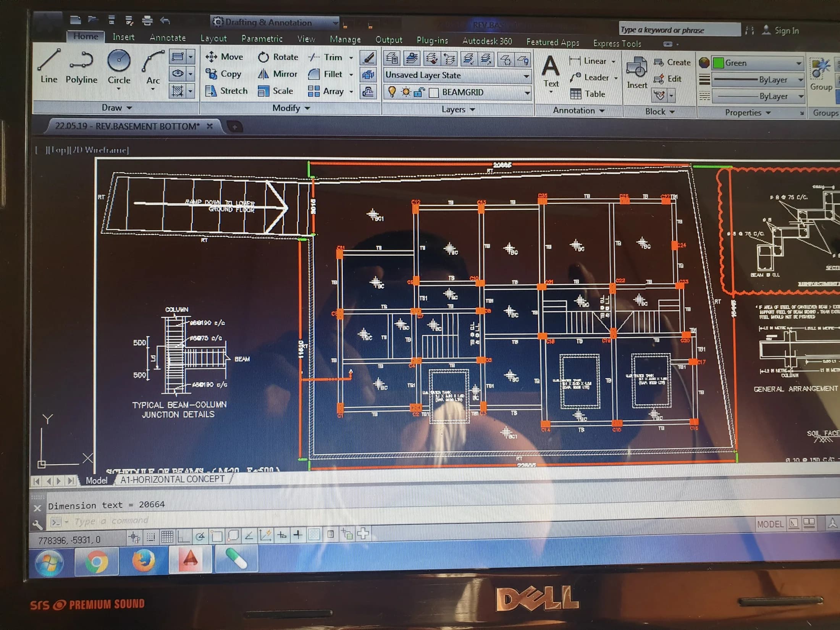
Task: Toggle Grid display in status bar
Action: click(x=167, y=536)
